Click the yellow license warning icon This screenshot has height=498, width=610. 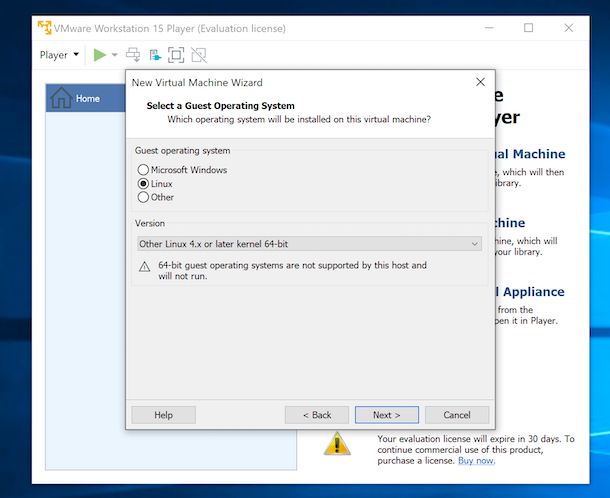tap(337, 444)
